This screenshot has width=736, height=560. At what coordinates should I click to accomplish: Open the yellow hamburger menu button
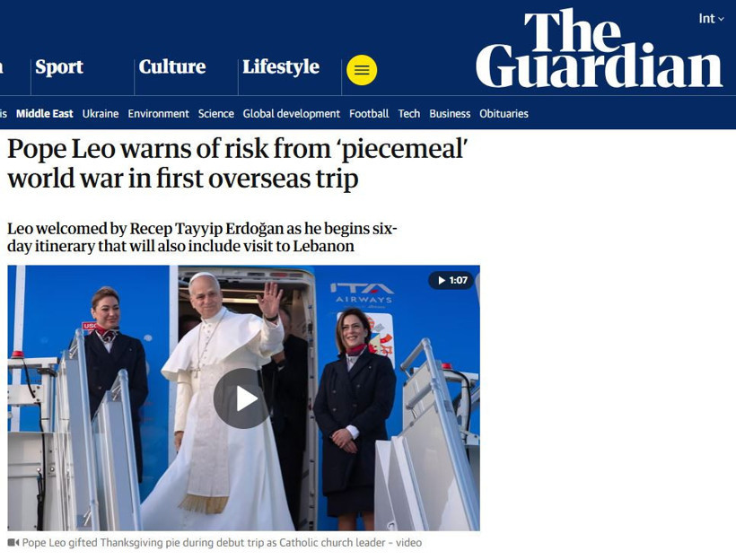(362, 70)
